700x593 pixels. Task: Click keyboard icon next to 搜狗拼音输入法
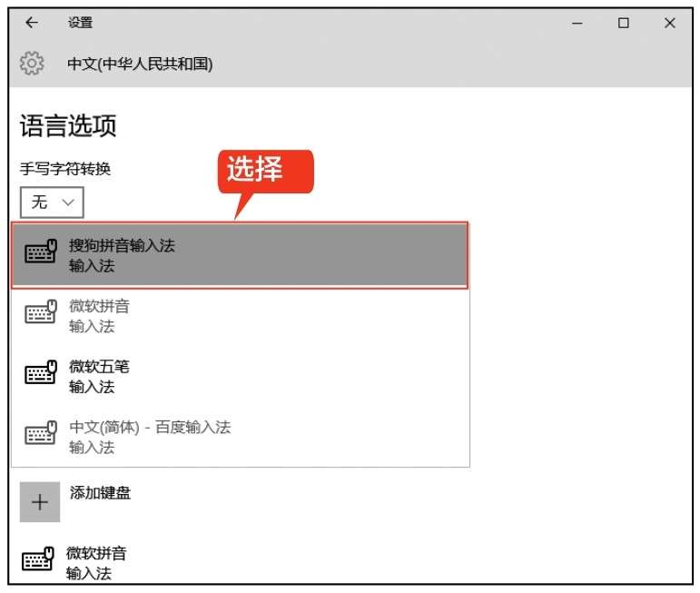click(x=41, y=251)
